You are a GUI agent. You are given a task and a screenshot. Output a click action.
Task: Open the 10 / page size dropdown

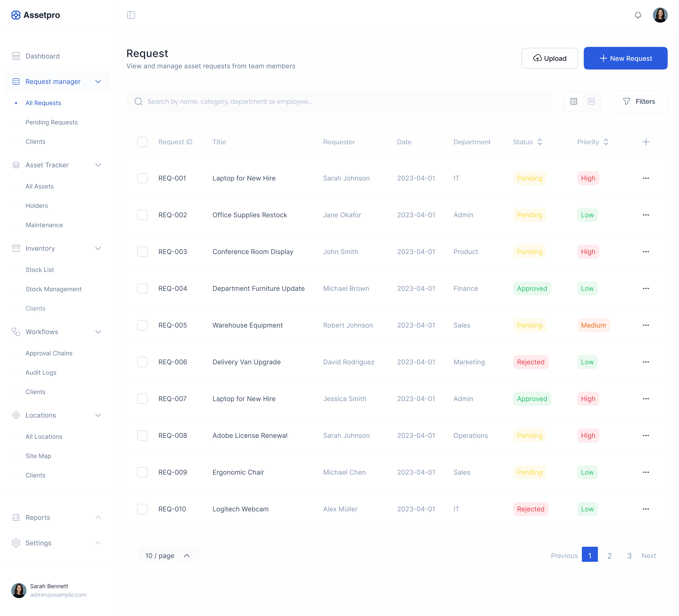[167, 555]
